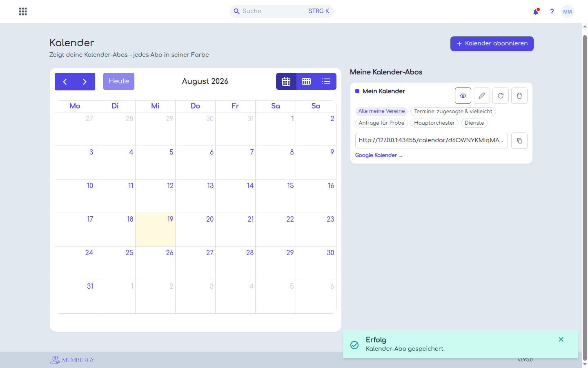Image resolution: width=588 pixels, height=368 pixels.
Task: Click the Anfrage für Probe tag
Action: pos(381,123)
